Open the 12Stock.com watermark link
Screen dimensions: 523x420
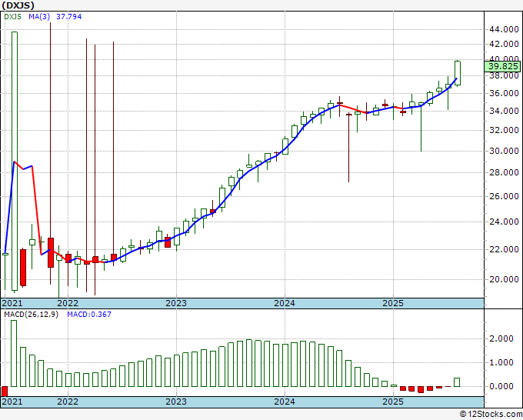click(x=492, y=415)
